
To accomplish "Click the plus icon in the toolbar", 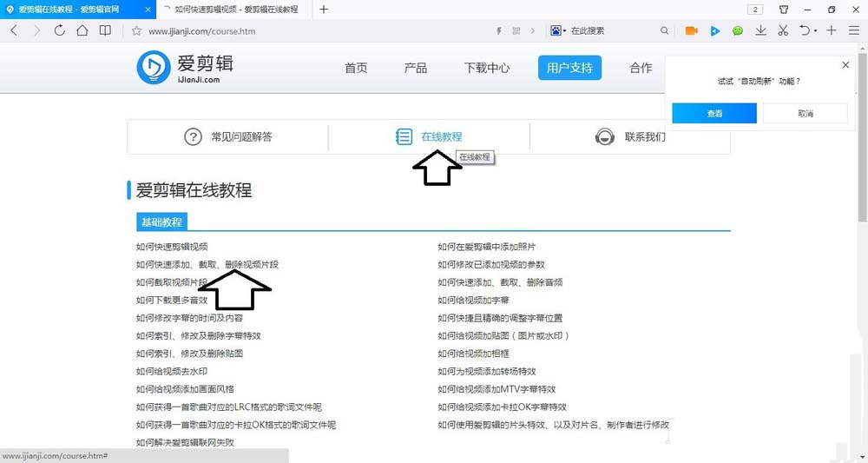I will tap(832, 30).
